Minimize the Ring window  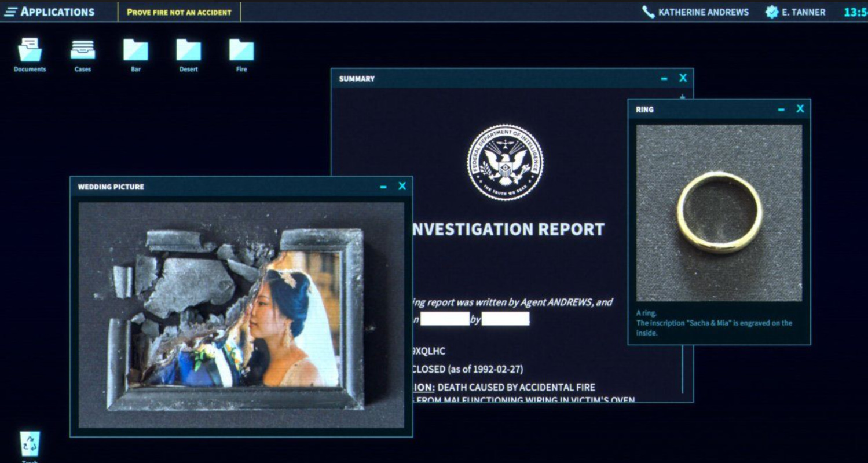(x=781, y=109)
